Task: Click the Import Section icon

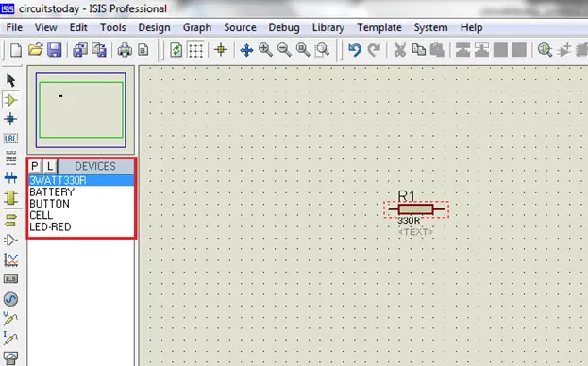Action: point(80,50)
